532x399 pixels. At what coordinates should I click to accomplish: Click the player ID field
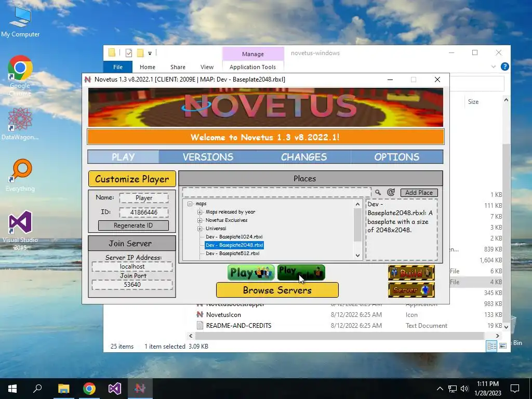pos(144,212)
